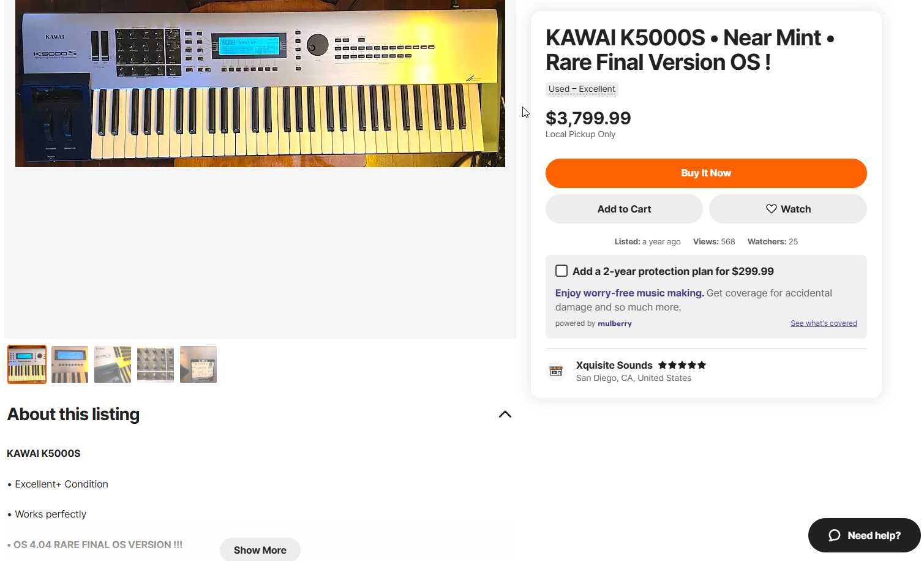
Task: Click the chat bubble icon in Need help
Action: pyautogui.click(x=834, y=536)
